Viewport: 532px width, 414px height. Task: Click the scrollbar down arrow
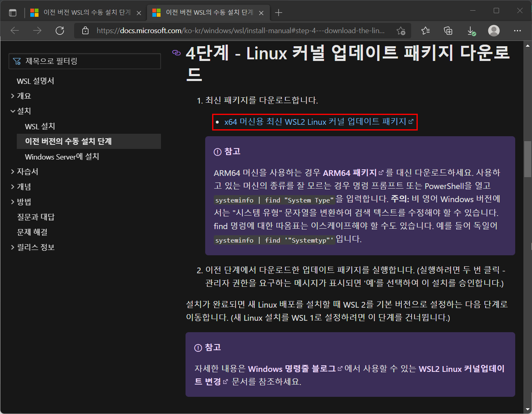tap(528, 409)
